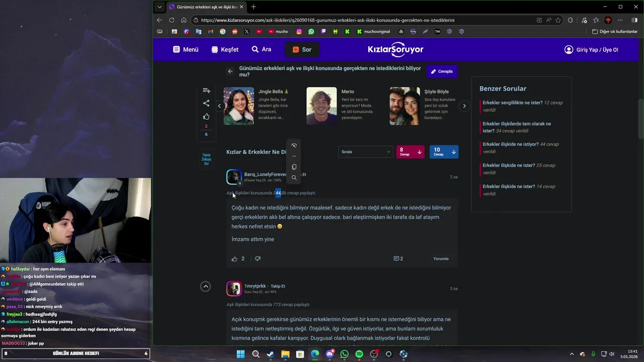The height and width of the screenshot is (362, 644).
Task: Click the address bar URL
Action: click(x=328, y=20)
